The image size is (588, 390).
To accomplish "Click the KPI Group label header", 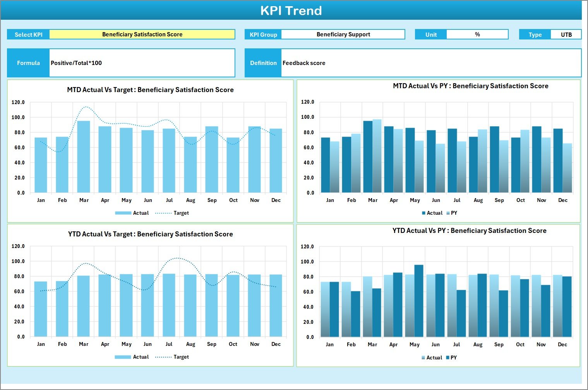I will (x=263, y=34).
